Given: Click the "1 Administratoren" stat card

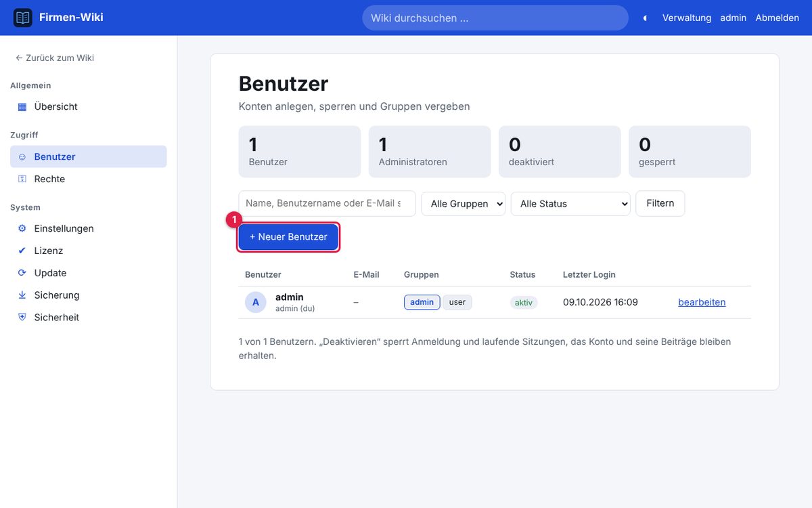Looking at the screenshot, I should (x=430, y=152).
